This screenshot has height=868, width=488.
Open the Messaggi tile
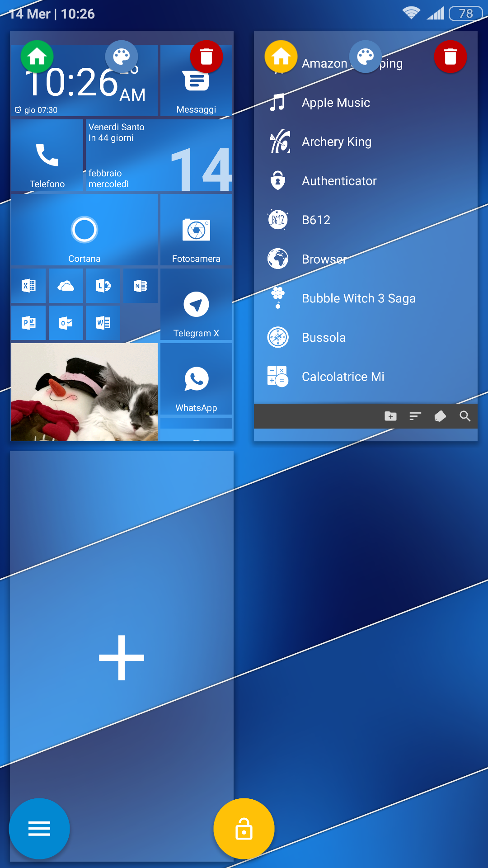[x=196, y=80]
